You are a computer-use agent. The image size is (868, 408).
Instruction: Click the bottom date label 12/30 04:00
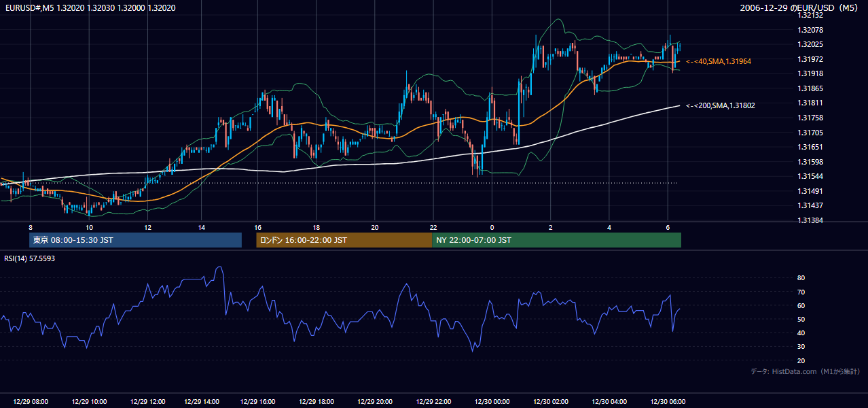tap(609, 402)
